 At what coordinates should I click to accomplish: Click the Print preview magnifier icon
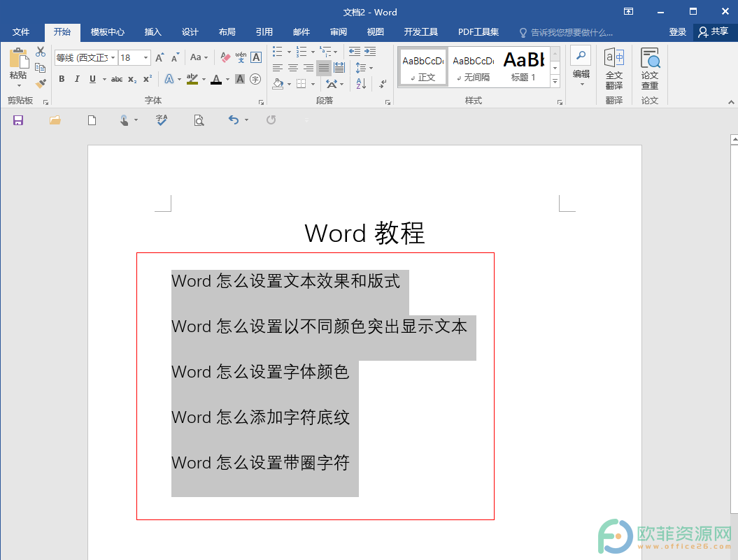coord(199,120)
